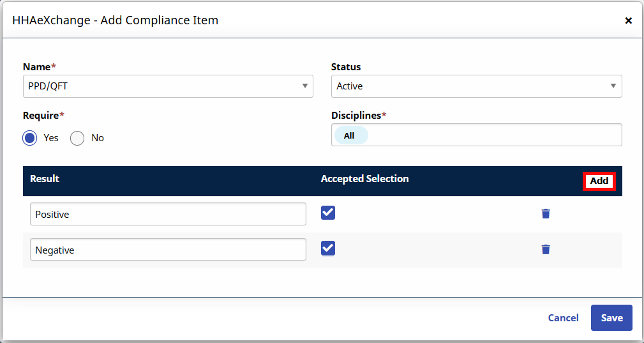Click the Result column header
Image resolution: width=644 pixels, height=343 pixels.
click(45, 179)
